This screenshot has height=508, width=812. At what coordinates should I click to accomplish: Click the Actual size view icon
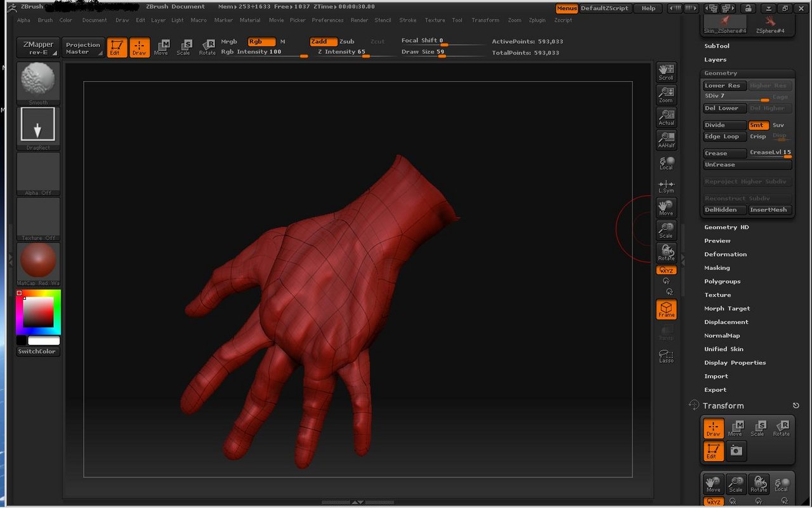tap(666, 117)
